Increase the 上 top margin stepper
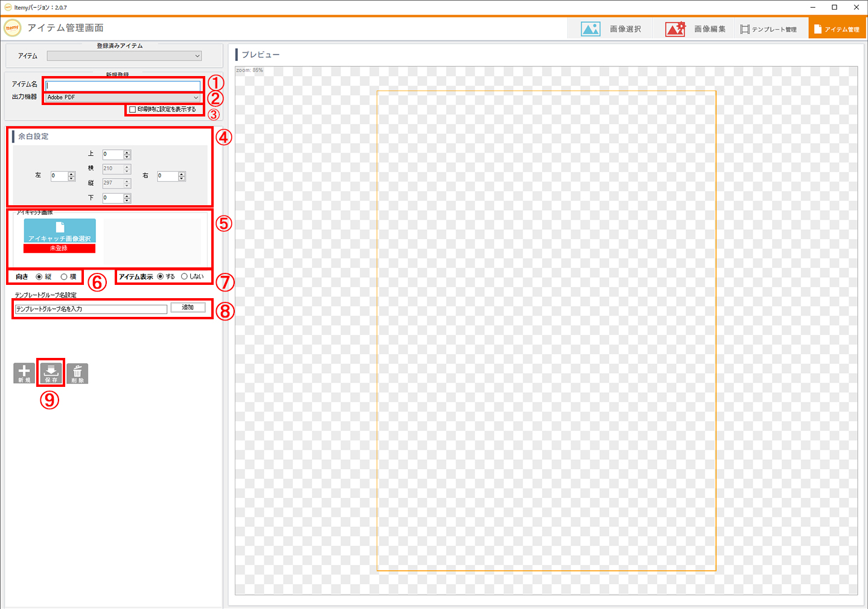 pos(127,152)
